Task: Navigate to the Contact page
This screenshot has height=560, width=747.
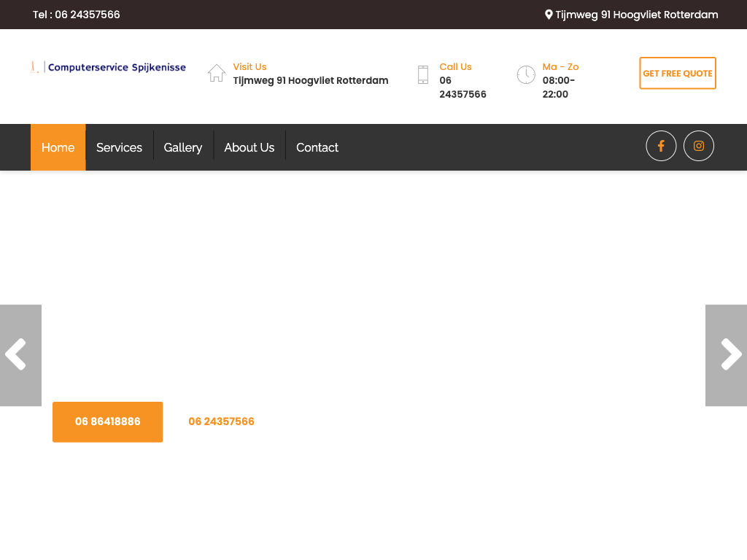Action: click(x=317, y=147)
